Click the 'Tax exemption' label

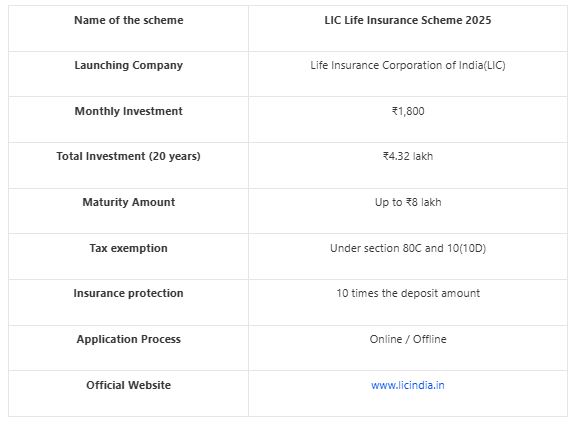129,248
